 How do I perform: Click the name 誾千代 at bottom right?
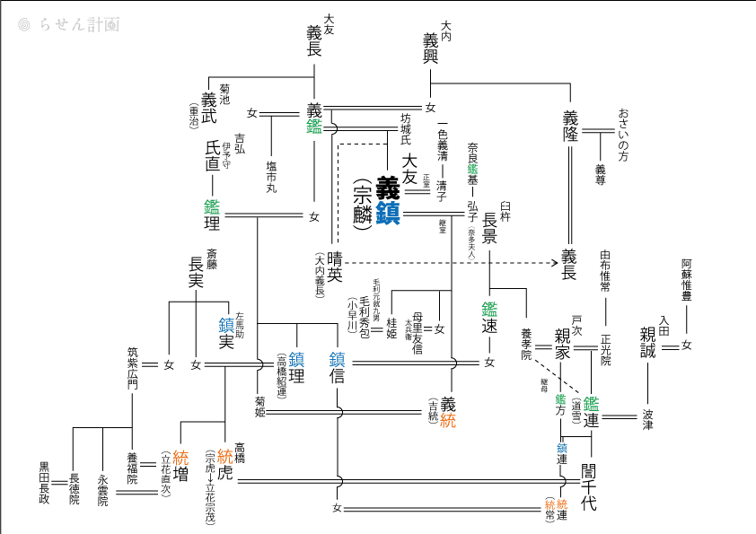[589, 487]
